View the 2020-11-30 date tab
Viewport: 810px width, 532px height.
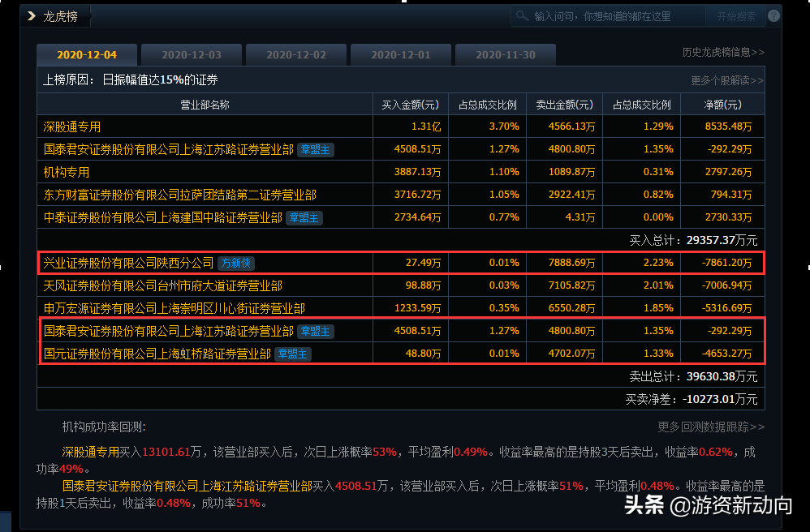click(505, 54)
